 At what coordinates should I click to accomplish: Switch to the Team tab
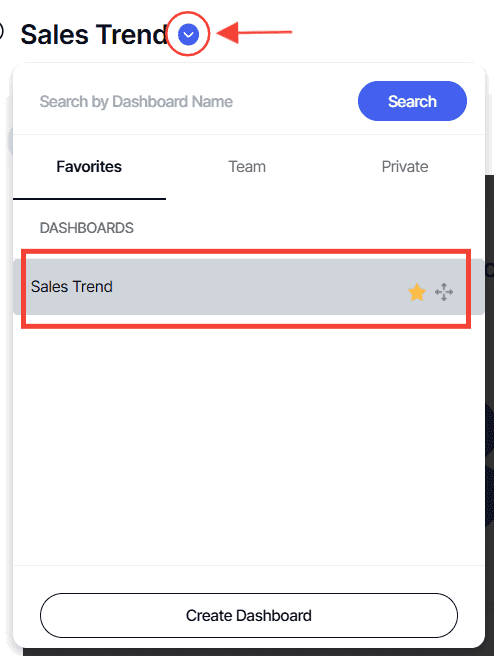click(247, 167)
